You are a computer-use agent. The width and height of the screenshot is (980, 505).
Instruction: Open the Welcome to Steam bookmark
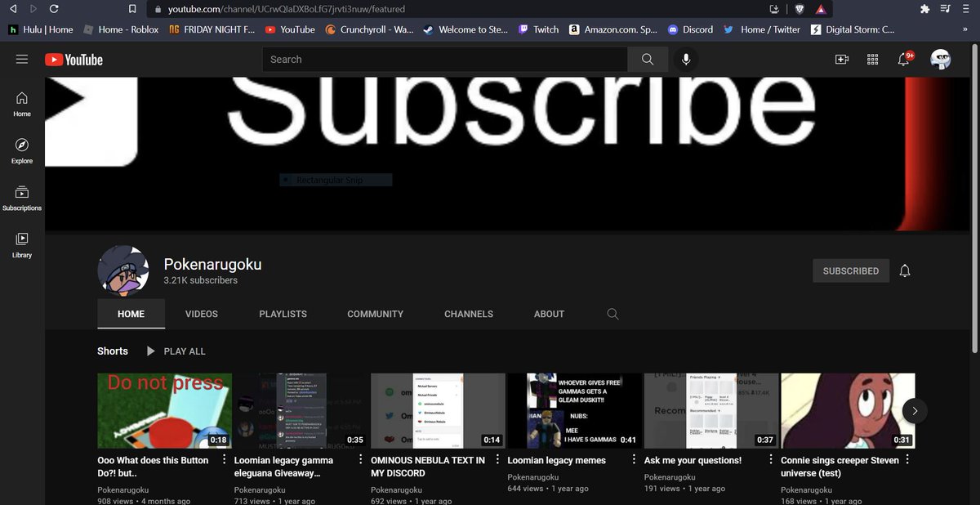[465, 29]
